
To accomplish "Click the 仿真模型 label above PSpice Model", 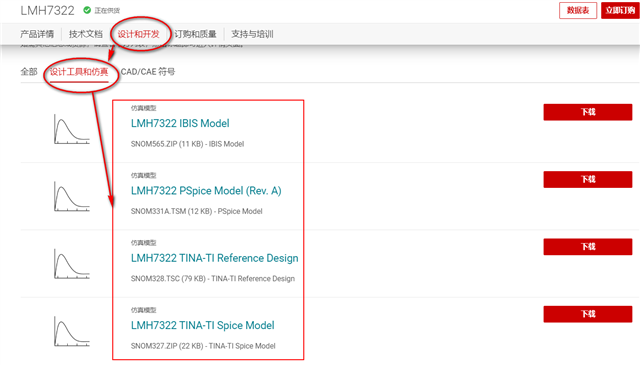I will [x=143, y=176].
